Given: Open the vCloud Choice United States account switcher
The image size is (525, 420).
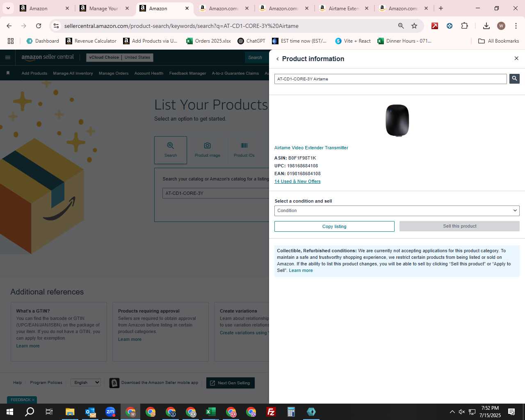Looking at the screenshot, I should click(120, 57).
